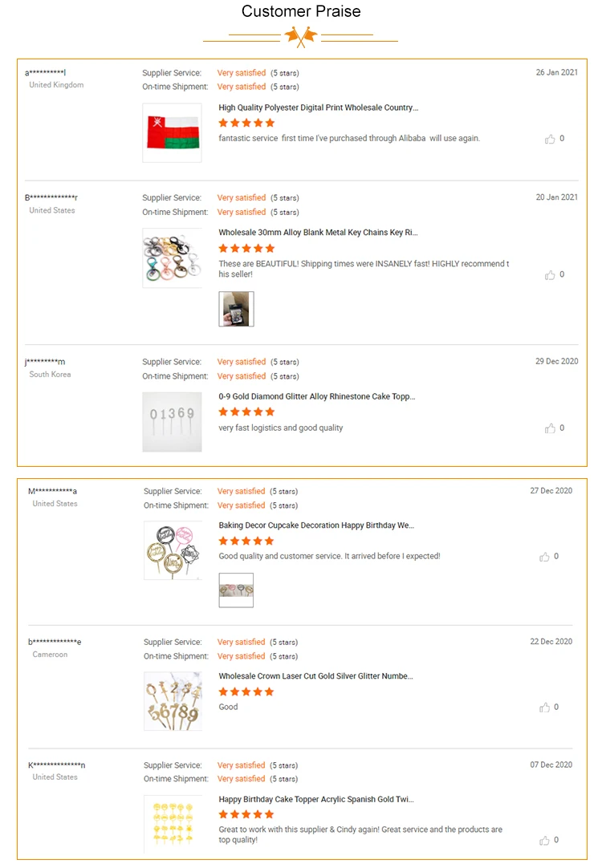Open Happy Birthday Cake Topper Acrylic link
Screen dimensions: 602x868
pyautogui.click(x=316, y=799)
